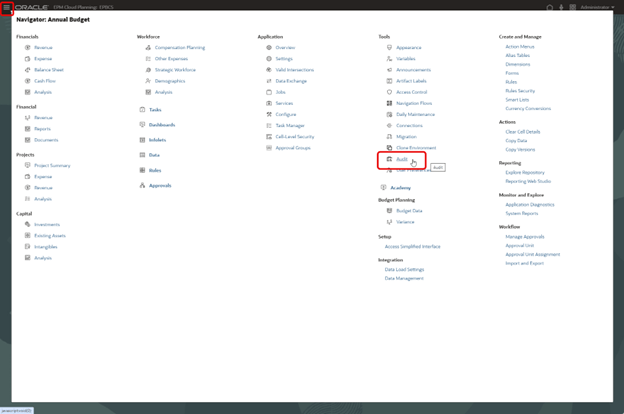Click the Balance Sheet icon under Financials
The image size is (624, 414).
[x=27, y=70]
